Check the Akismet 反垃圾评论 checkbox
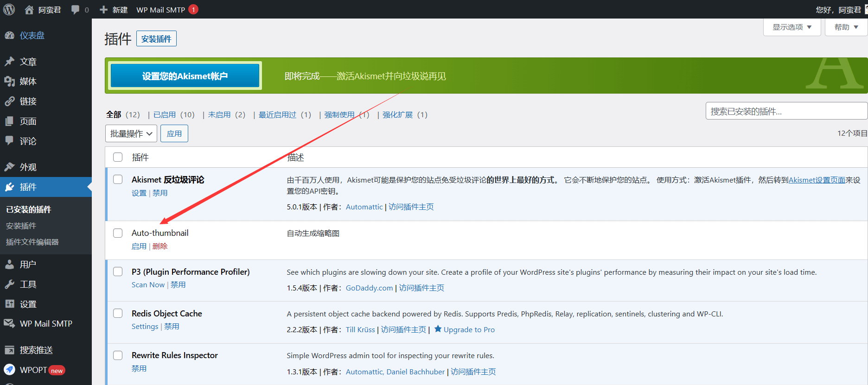The width and height of the screenshot is (868, 385). click(x=118, y=179)
